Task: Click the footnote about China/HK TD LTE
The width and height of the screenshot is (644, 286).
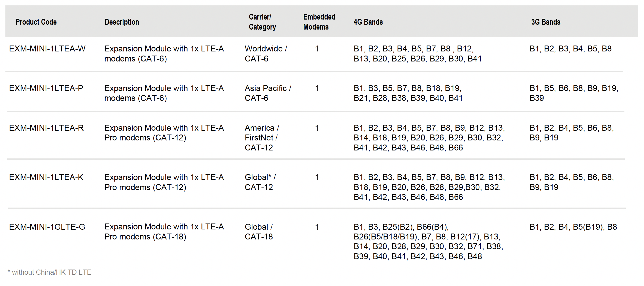Action: [x=49, y=272]
